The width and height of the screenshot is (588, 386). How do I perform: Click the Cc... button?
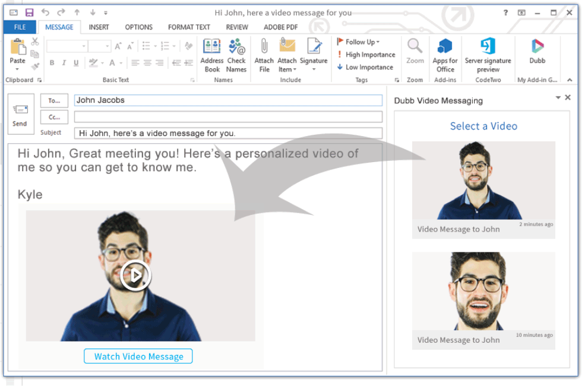click(55, 117)
